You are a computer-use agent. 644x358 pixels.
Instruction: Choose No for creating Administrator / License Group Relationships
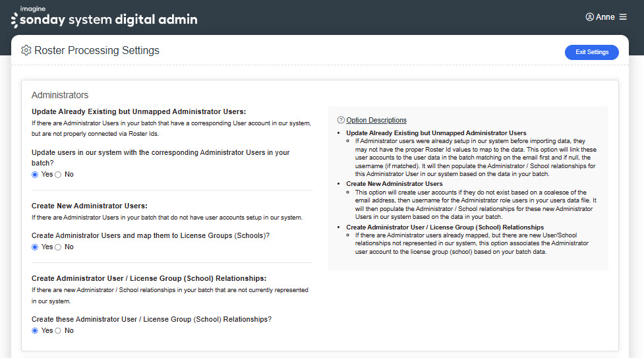point(58,331)
